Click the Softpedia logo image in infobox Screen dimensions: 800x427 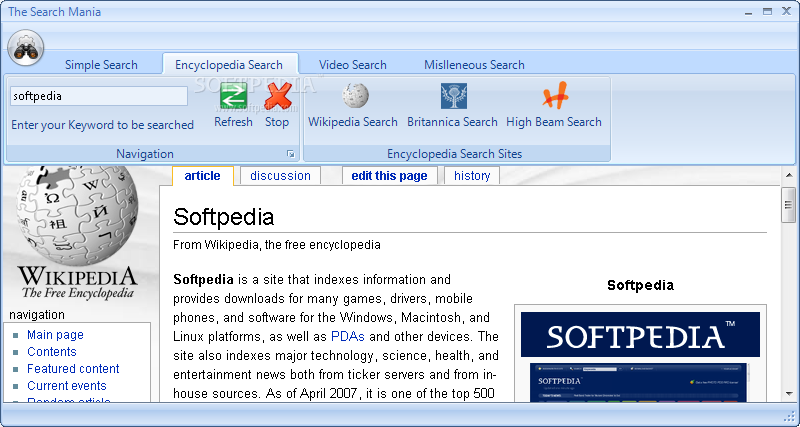click(640, 335)
